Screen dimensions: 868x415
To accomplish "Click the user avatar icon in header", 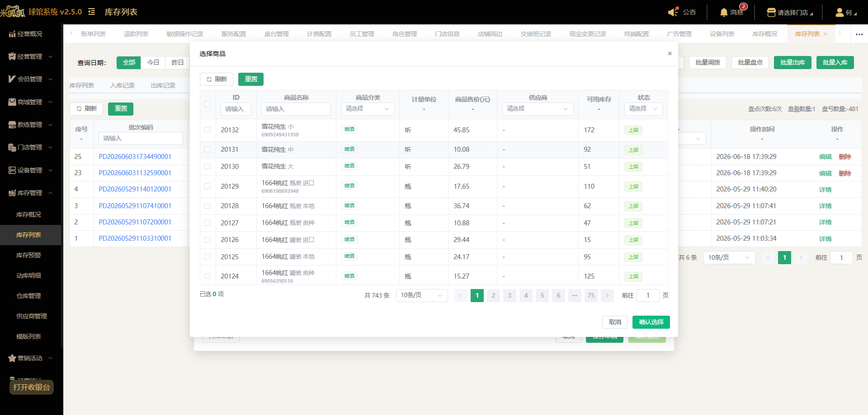I will tap(840, 12).
